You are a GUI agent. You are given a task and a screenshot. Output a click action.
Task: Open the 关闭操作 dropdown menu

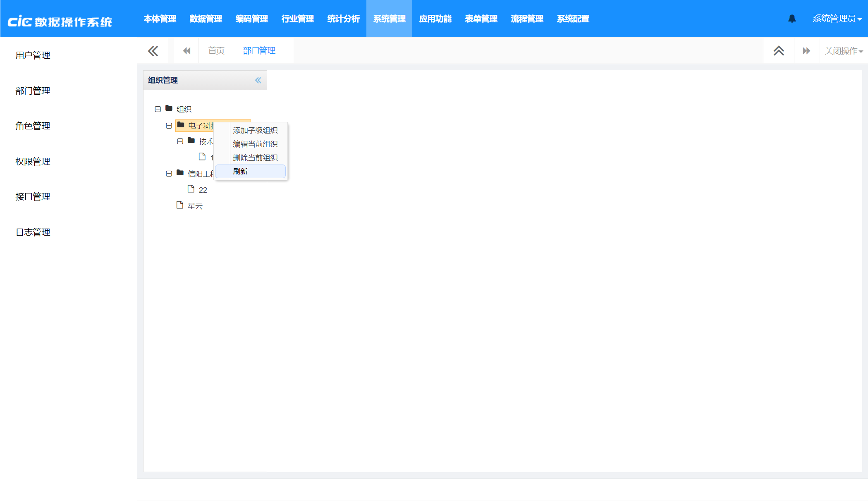click(844, 51)
